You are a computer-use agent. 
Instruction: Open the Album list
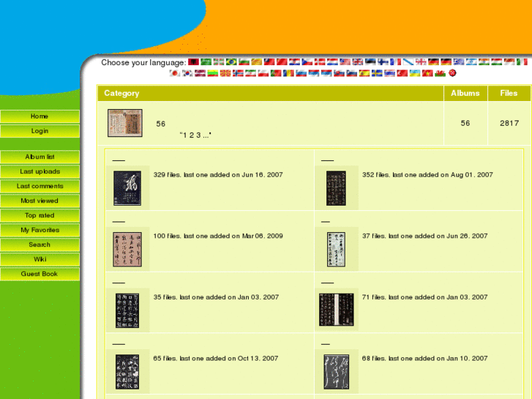tap(40, 157)
